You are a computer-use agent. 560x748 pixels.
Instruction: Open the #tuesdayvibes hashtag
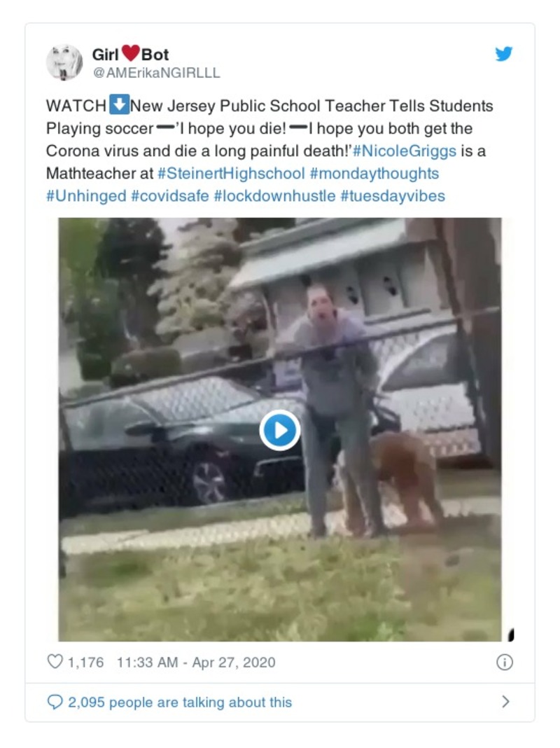point(393,195)
